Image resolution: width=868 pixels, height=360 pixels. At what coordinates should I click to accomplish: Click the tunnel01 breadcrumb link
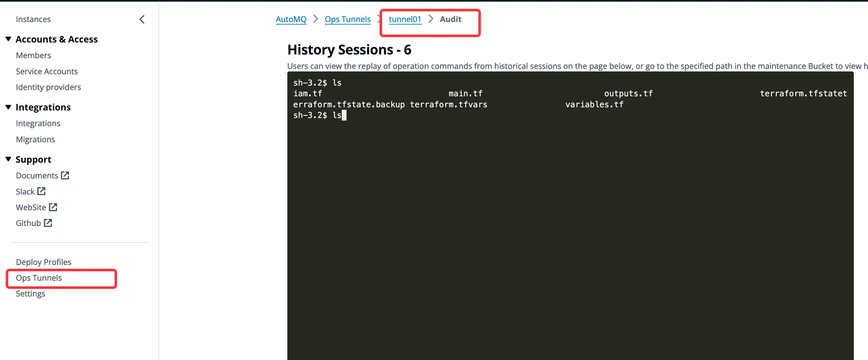(405, 19)
